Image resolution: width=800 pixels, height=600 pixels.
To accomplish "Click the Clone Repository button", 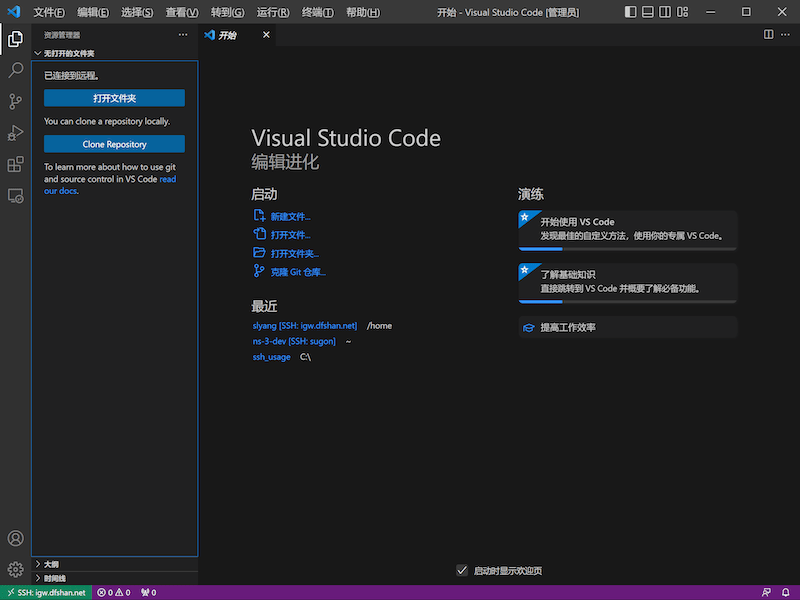I will pyautogui.click(x=114, y=144).
